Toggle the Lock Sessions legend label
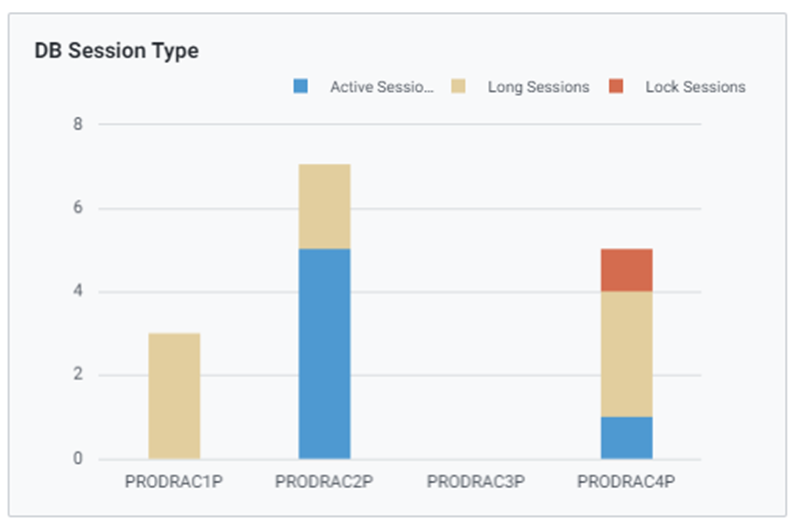This screenshot has height=525, width=798. 695,87
